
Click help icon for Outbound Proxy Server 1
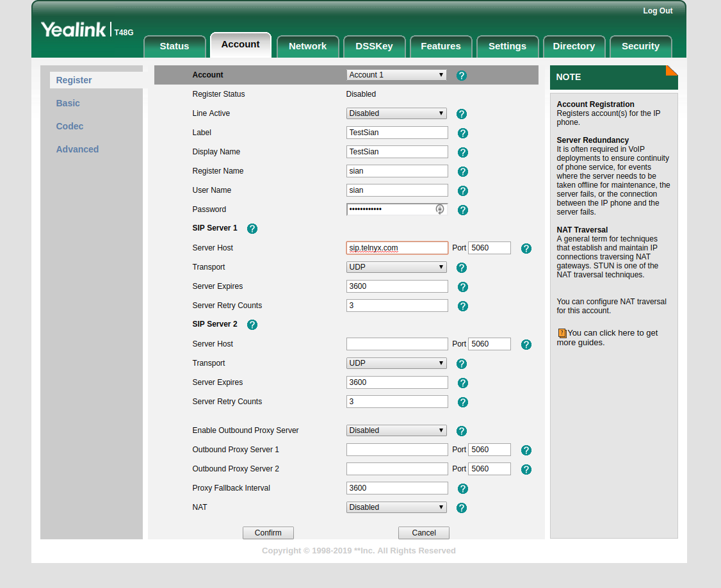(526, 450)
